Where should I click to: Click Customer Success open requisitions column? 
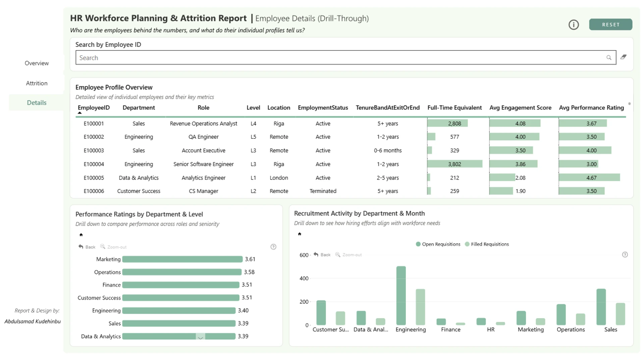click(x=321, y=313)
